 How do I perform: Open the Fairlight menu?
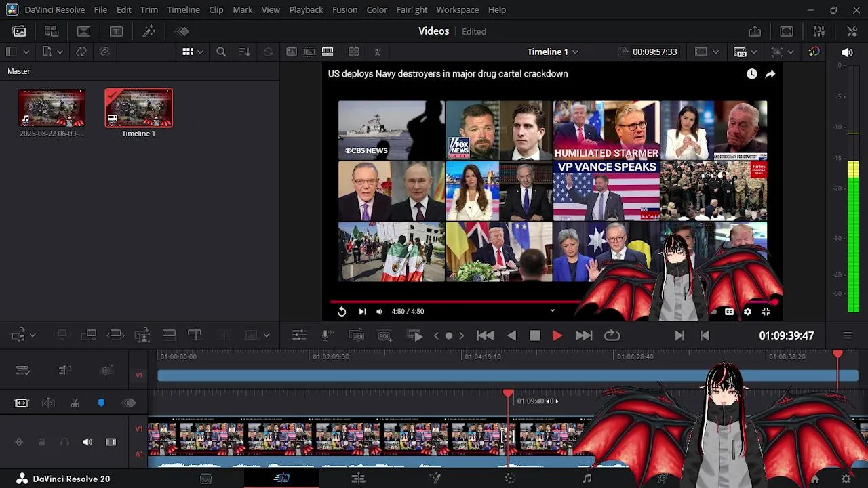411,9
